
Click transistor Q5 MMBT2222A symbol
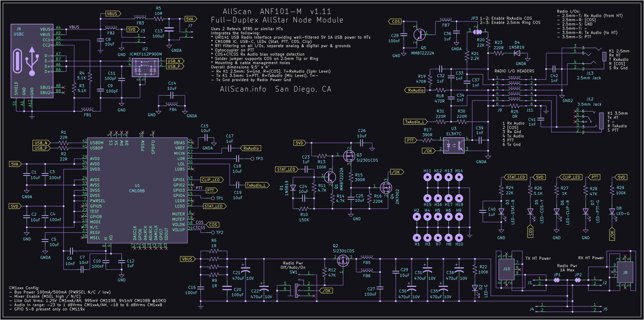click(x=419, y=34)
